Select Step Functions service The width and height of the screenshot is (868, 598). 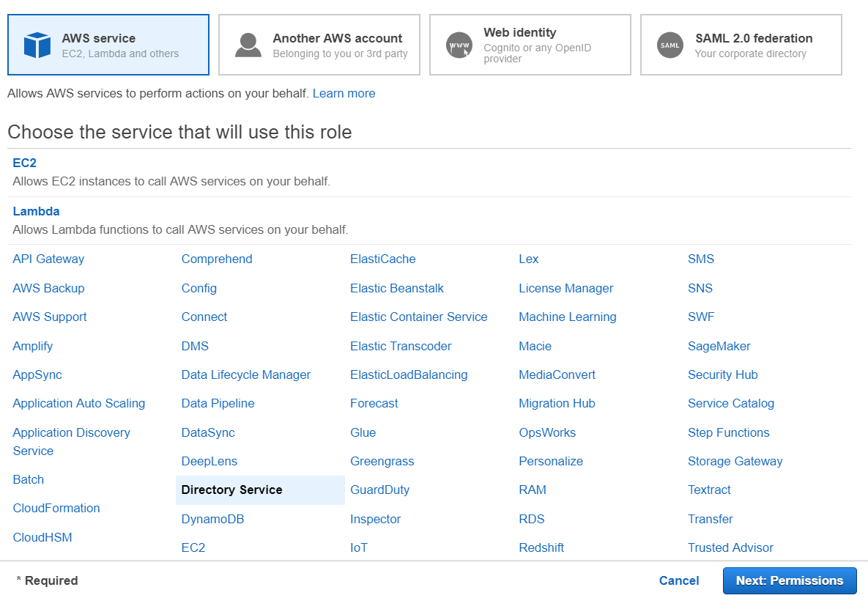click(728, 432)
